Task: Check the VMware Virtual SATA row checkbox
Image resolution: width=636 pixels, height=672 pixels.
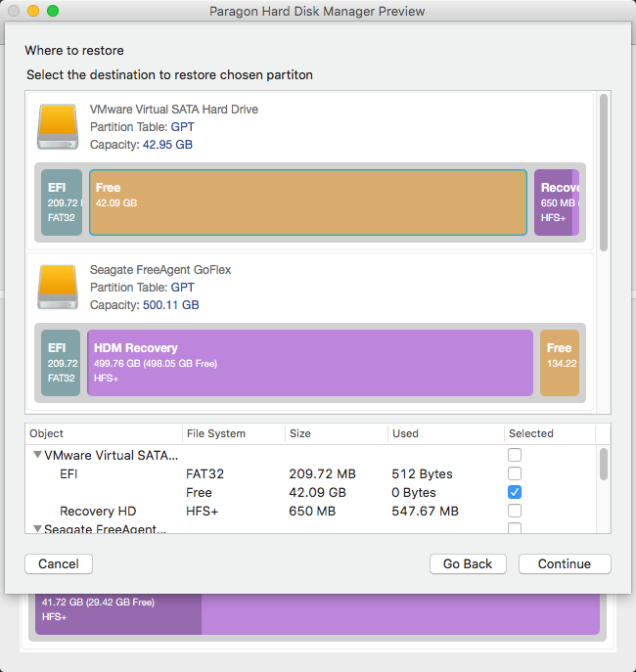Action: coord(515,455)
